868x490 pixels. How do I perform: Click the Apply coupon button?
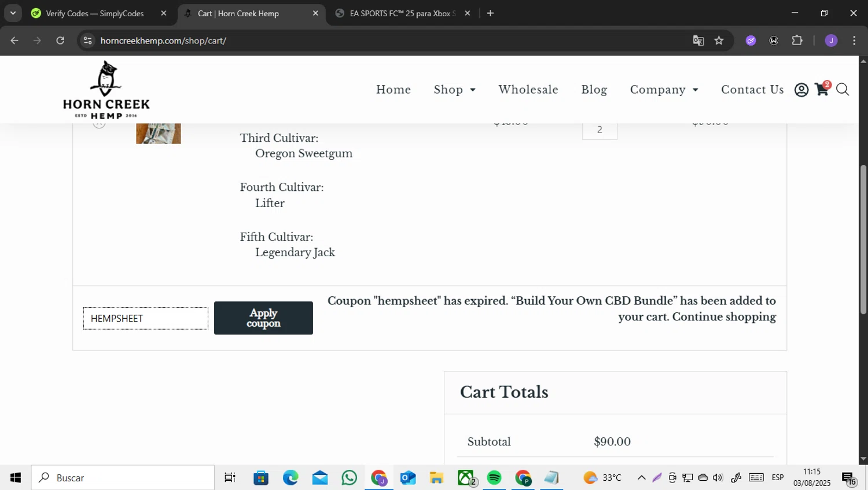pyautogui.click(x=263, y=318)
